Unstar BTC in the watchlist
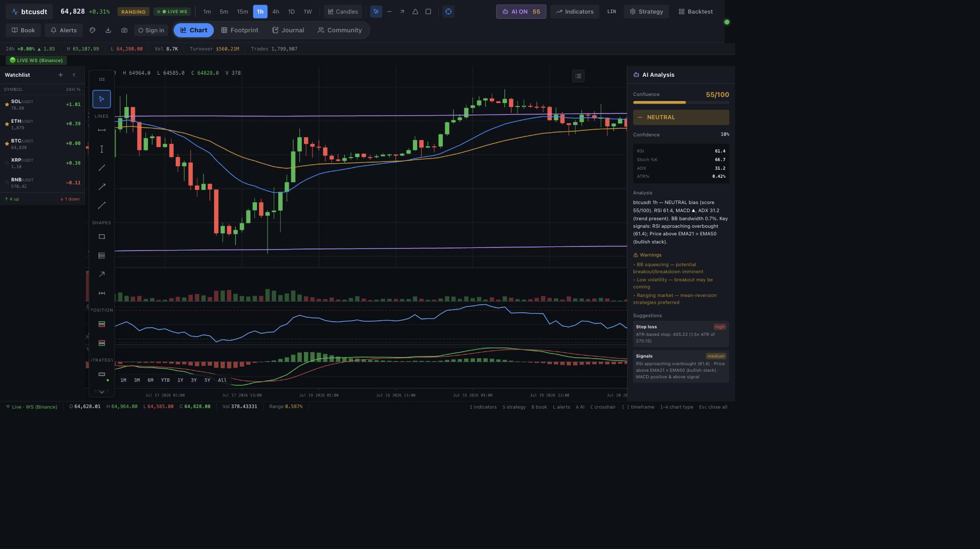The height and width of the screenshot is (549, 980). [7, 144]
